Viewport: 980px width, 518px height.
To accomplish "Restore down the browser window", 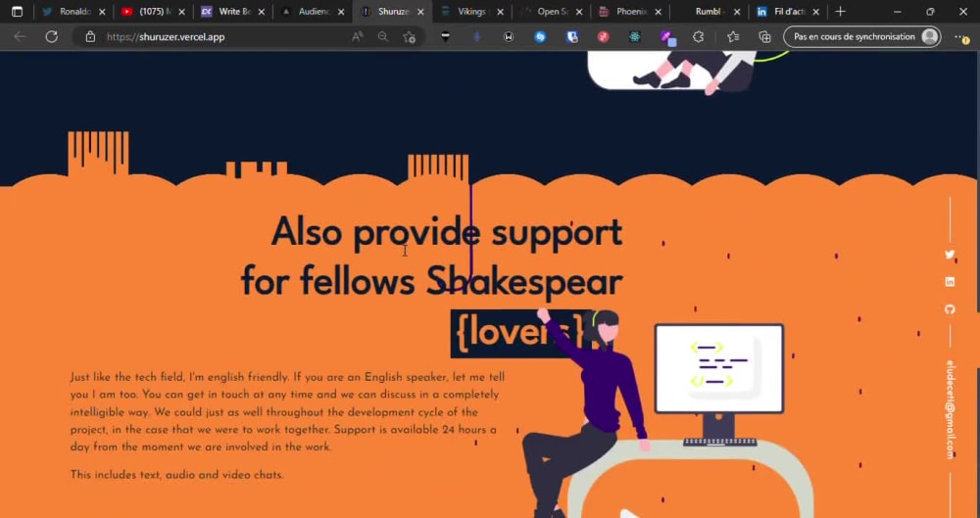I will pos(930,11).
